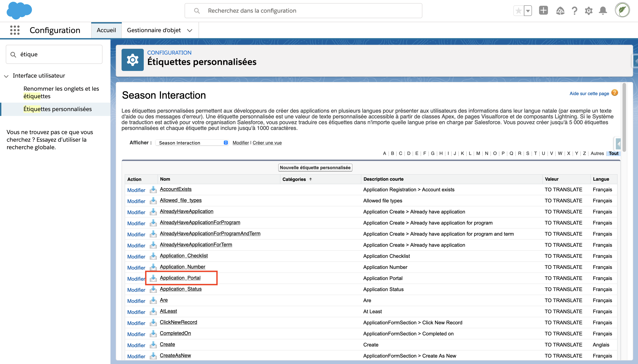Viewport: 638px width, 364px height.
Task: Open the help question mark icon
Action: 575,11
